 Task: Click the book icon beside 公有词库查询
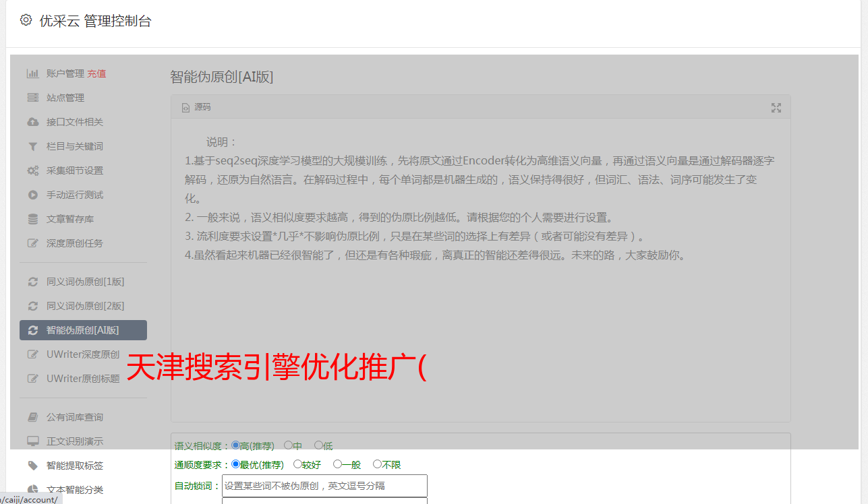(x=32, y=417)
